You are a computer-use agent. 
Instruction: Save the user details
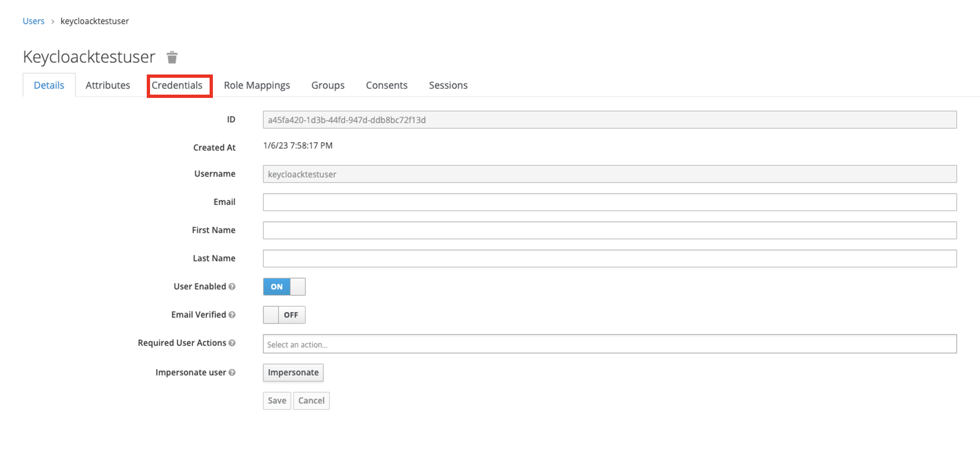pyautogui.click(x=277, y=401)
